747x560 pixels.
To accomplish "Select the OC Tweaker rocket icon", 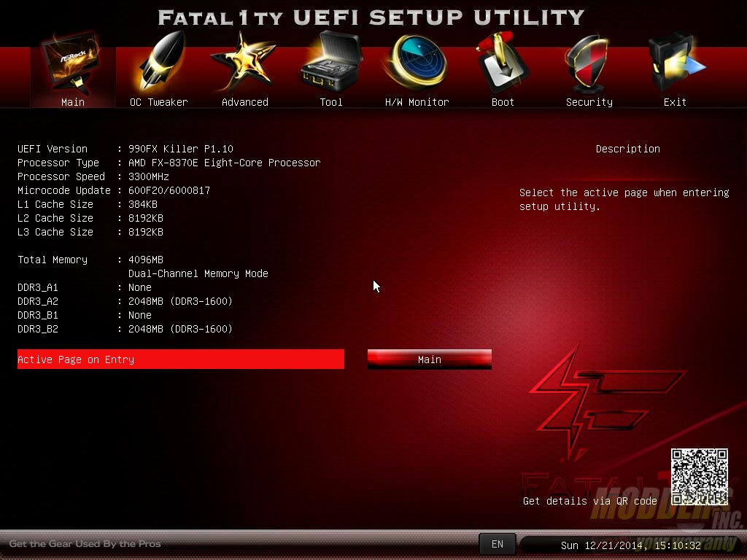I will coord(158,64).
